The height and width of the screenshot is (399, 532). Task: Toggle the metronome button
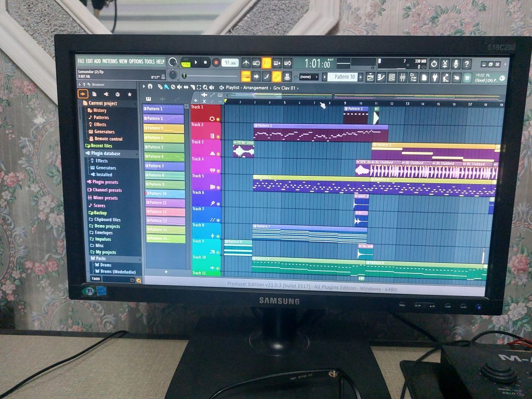click(x=246, y=63)
